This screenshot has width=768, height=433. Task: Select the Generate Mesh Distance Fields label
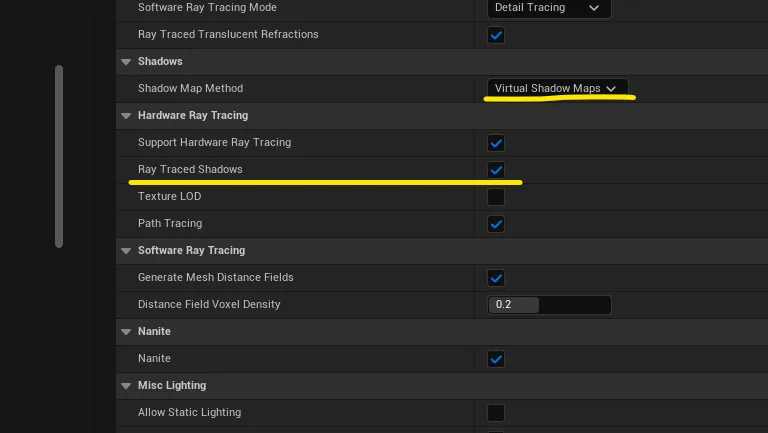[x=216, y=277]
